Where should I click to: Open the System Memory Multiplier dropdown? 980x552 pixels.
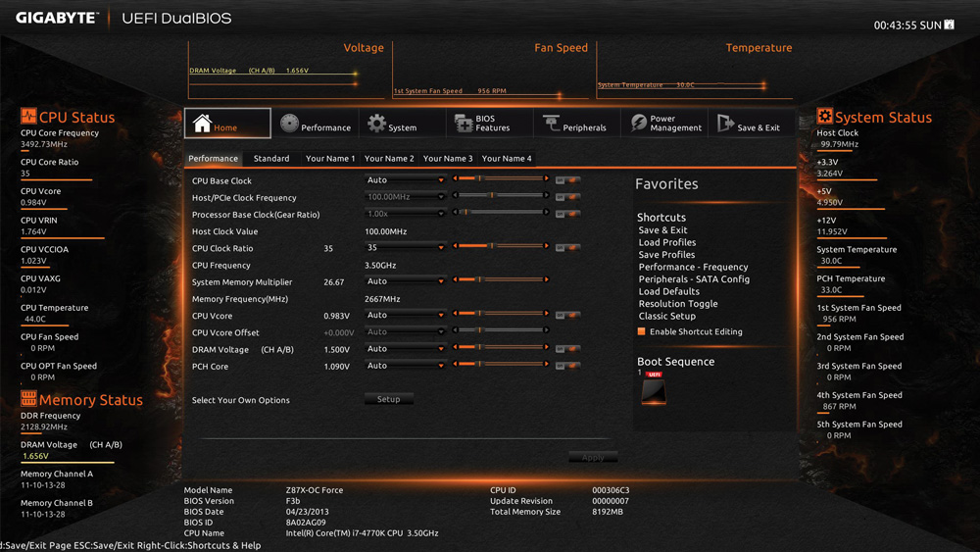(x=405, y=281)
